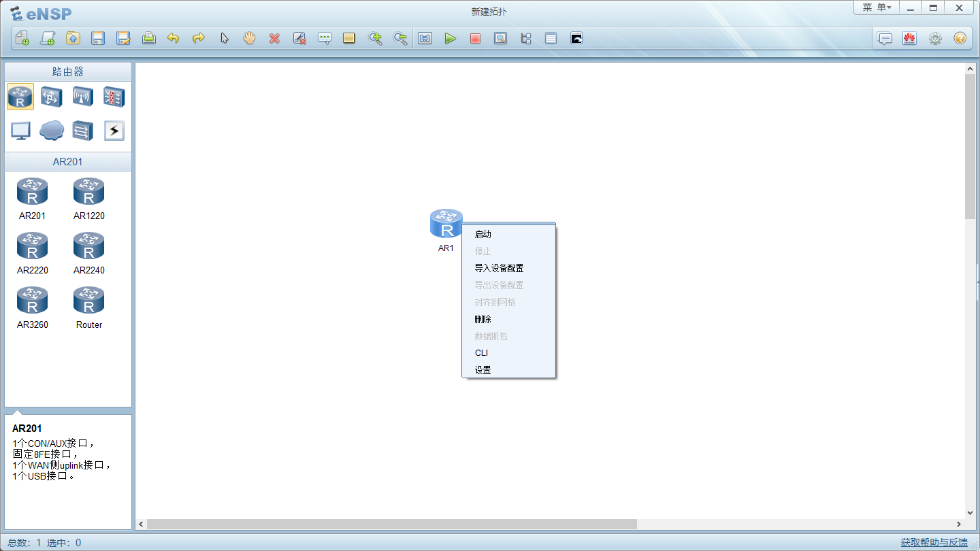Print the topology
The height and width of the screenshot is (551, 980).
click(149, 38)
